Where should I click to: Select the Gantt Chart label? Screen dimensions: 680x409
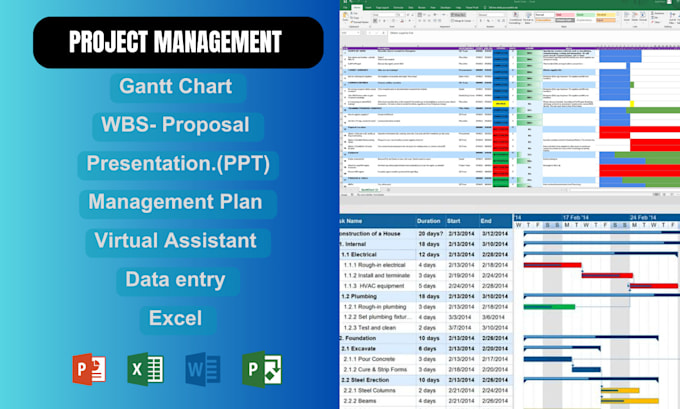(178, 87)
